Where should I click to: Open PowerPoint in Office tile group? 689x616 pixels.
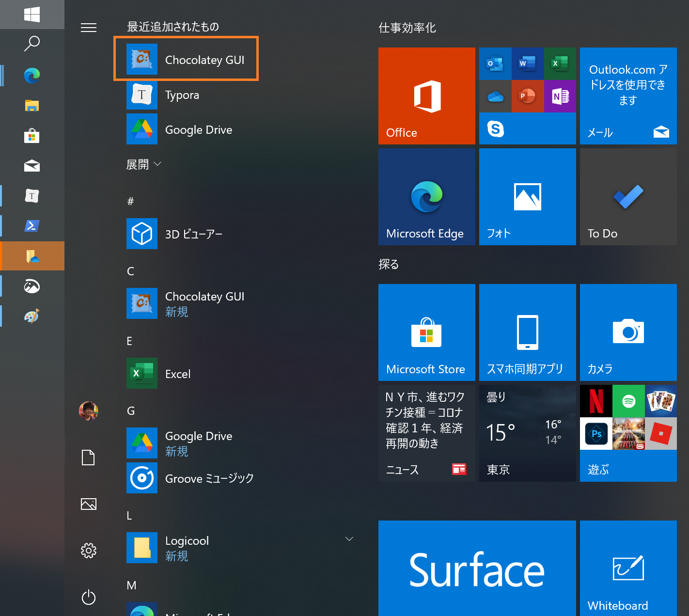528,96
